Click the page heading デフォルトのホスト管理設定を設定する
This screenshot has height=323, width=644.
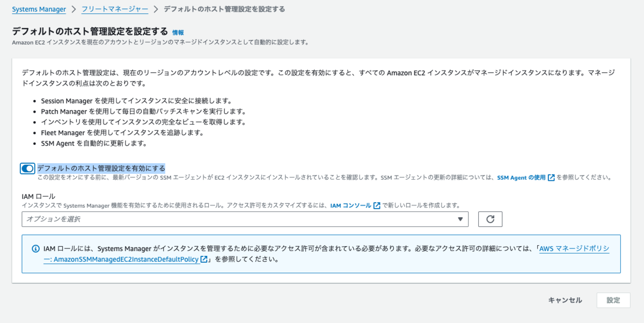click(x=90, y=32)
